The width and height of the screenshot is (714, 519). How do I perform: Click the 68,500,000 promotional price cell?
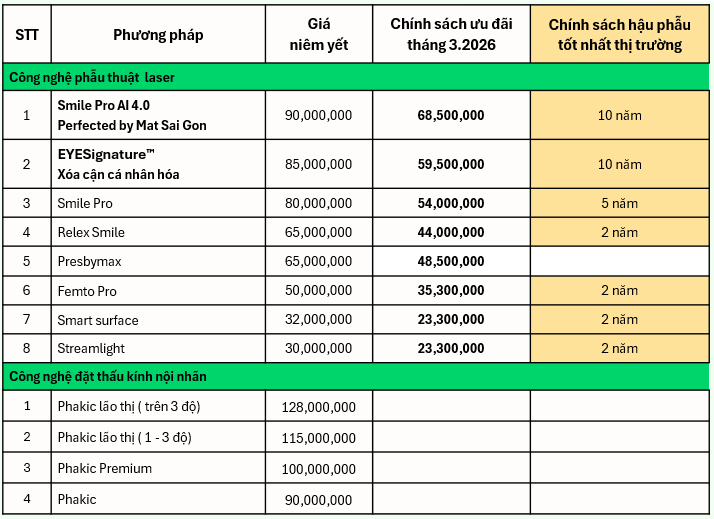450,116
